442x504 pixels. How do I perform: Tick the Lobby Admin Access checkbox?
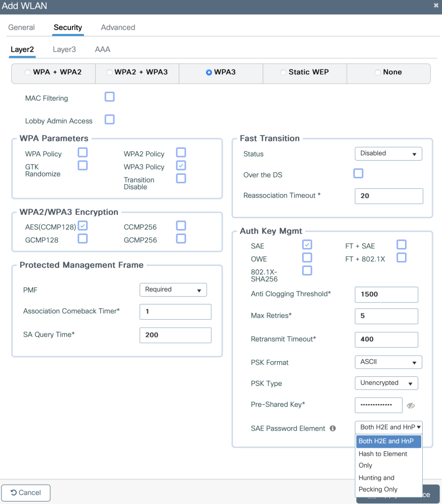pyautogui.click(x=109, y=120)
